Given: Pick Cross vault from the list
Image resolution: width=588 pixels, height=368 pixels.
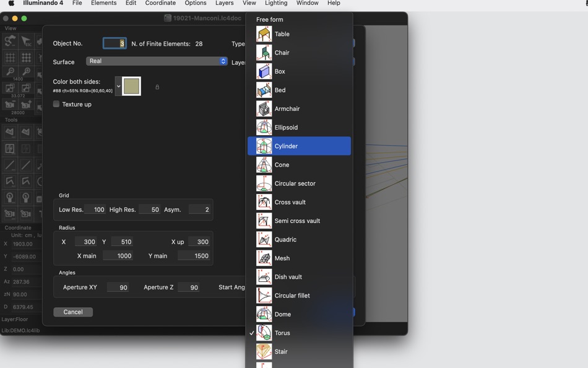Looking at the screenshot, I should coord(299,203).
